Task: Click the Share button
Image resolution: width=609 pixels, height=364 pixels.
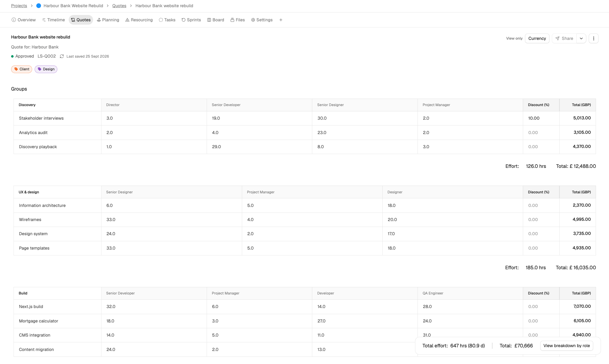Action: tap(564, 39)
